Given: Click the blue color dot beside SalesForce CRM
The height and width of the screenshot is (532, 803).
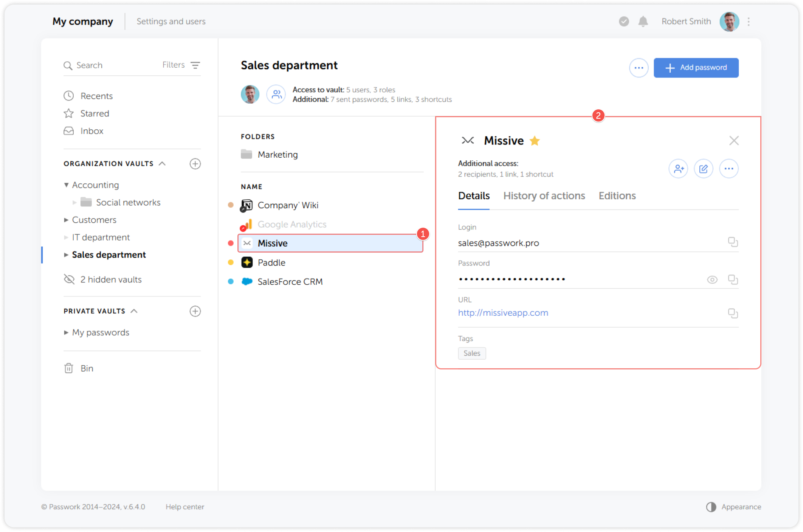Looking at the screenshot, I should point(231,282).
